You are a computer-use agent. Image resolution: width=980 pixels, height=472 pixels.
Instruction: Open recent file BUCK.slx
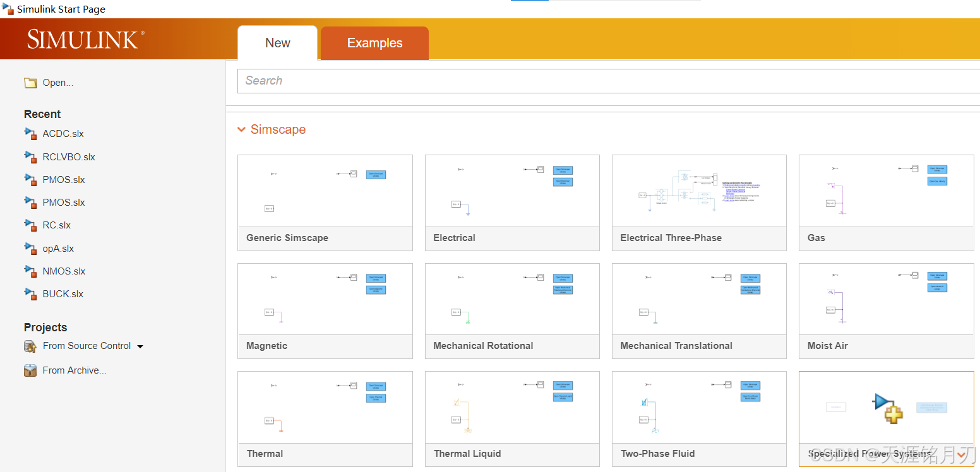coord(63,294)
